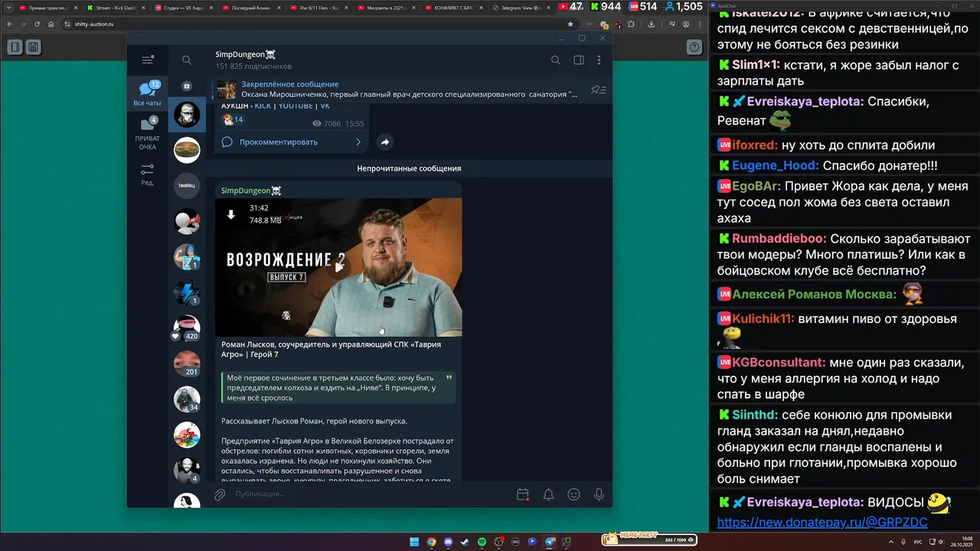Click the search icon beside the chat list

tap(187, 60)
